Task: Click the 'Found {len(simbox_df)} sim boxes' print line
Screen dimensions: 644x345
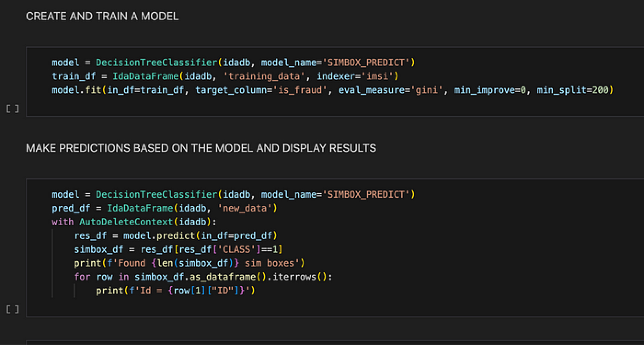Action: pyautogui.click(x=189, y=263)
